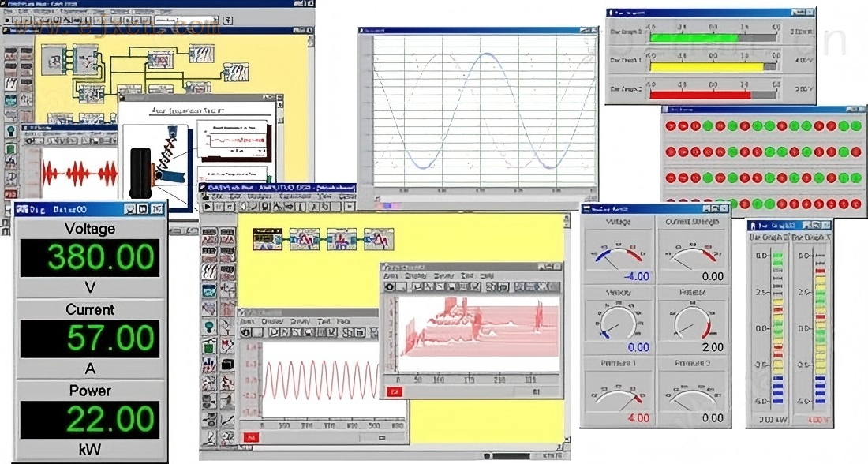
Task: Click the round dark toolbar icon in the waterfall chart window
Action: [x=390, y=286]
